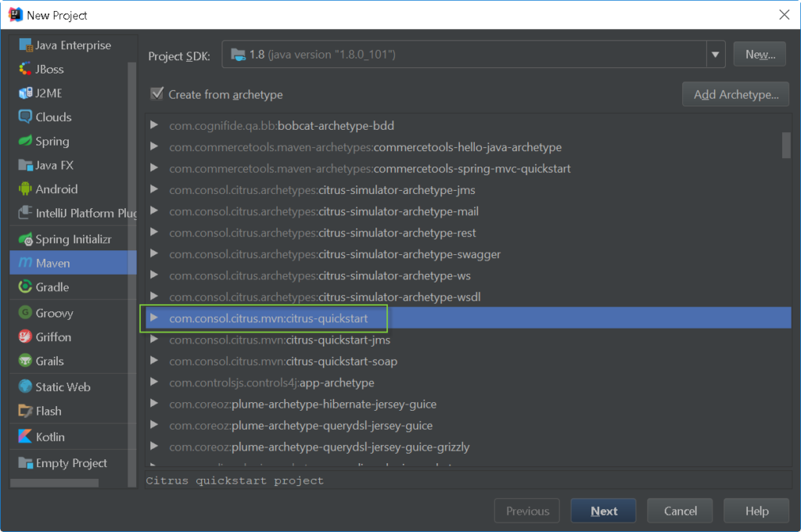This screenshot has width=801, height=532.
Task: Expand controls4j app-archetype node
Action: coord(154,383)
